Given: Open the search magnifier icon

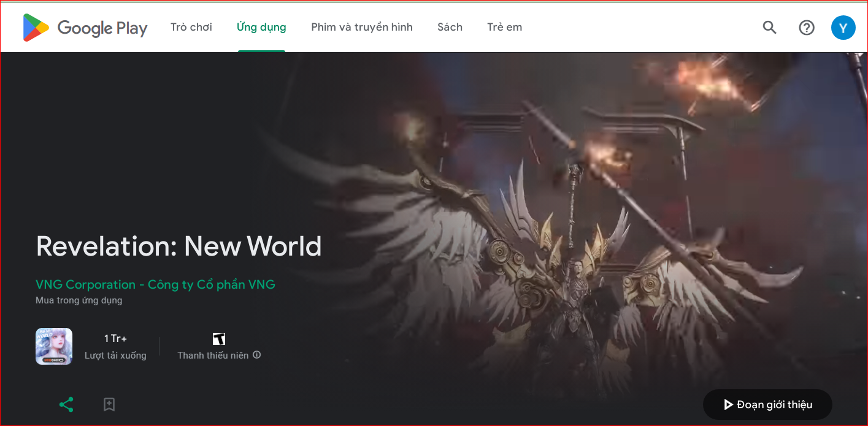Looking at the screenshot, I should tap(769, 27).
